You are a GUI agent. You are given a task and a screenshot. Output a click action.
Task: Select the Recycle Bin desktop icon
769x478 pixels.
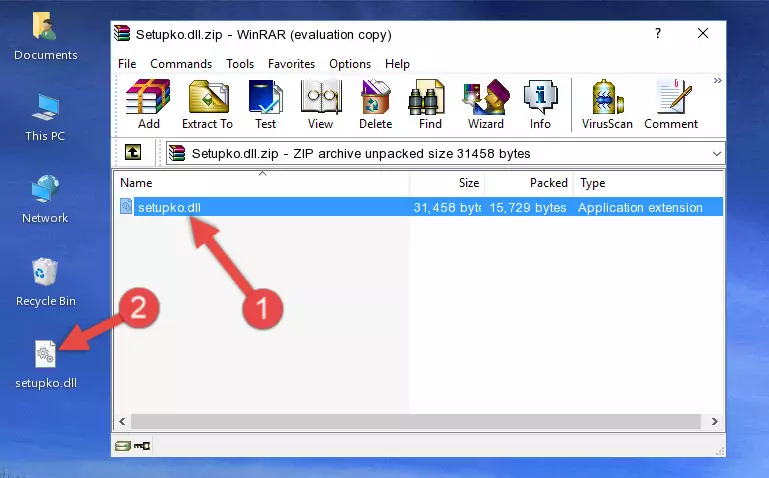pyautogui.click(x=46, y=282)
